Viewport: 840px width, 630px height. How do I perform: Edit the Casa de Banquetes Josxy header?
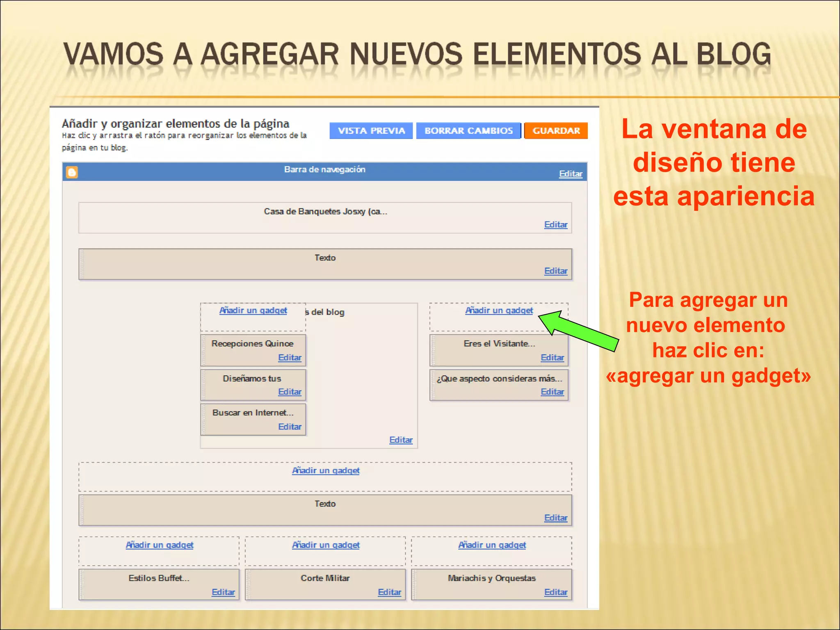coord(556,225)
